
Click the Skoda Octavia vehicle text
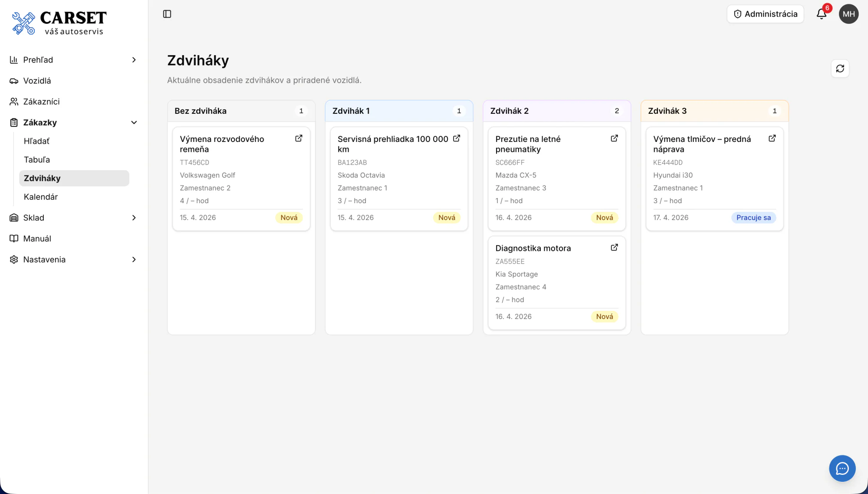click(x=361, y=175)
